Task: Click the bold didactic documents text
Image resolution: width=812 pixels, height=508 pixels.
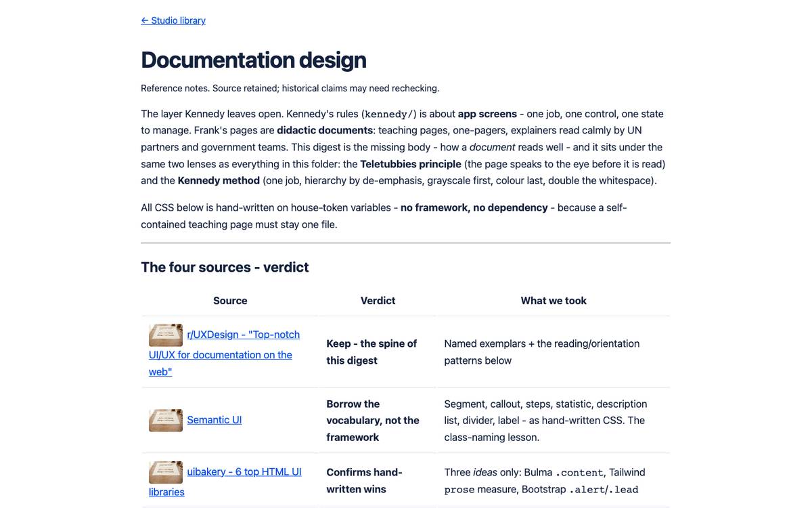Action: click(x=325, y=130)
